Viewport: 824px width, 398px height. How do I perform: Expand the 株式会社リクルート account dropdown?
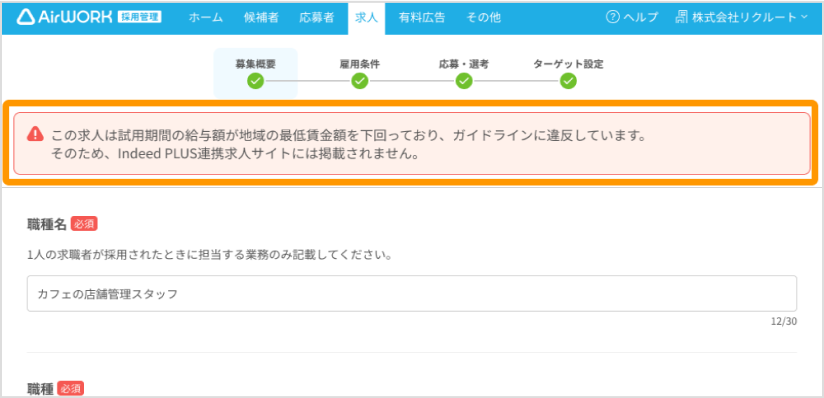point(749,17)
